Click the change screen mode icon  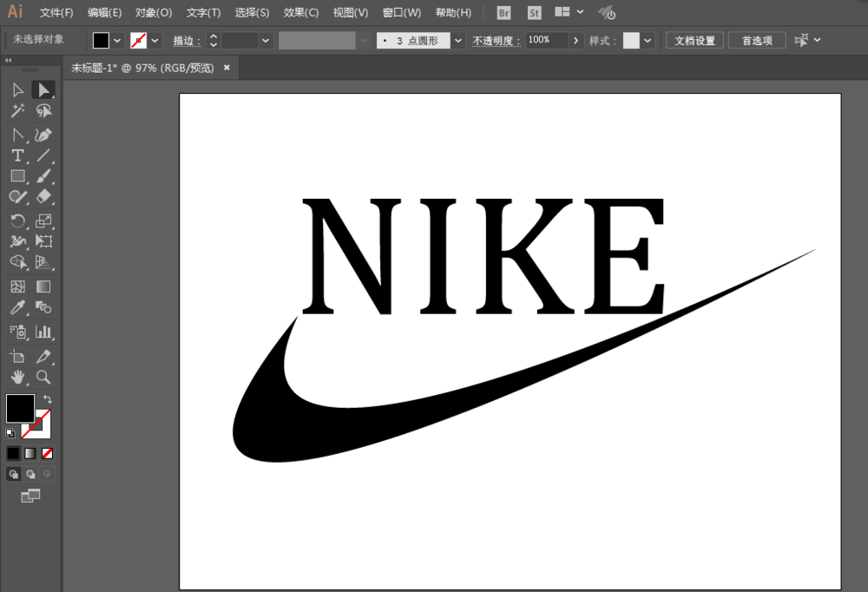click(x=30, y=496)
